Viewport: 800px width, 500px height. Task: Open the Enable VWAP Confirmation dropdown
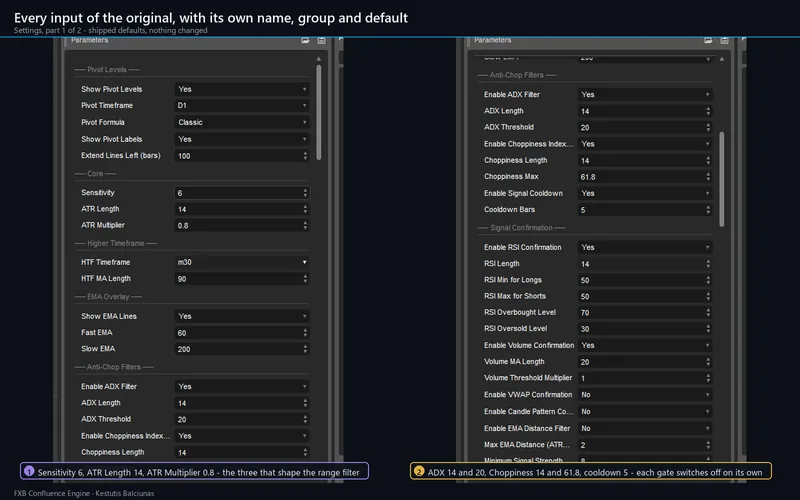point(645,395)
